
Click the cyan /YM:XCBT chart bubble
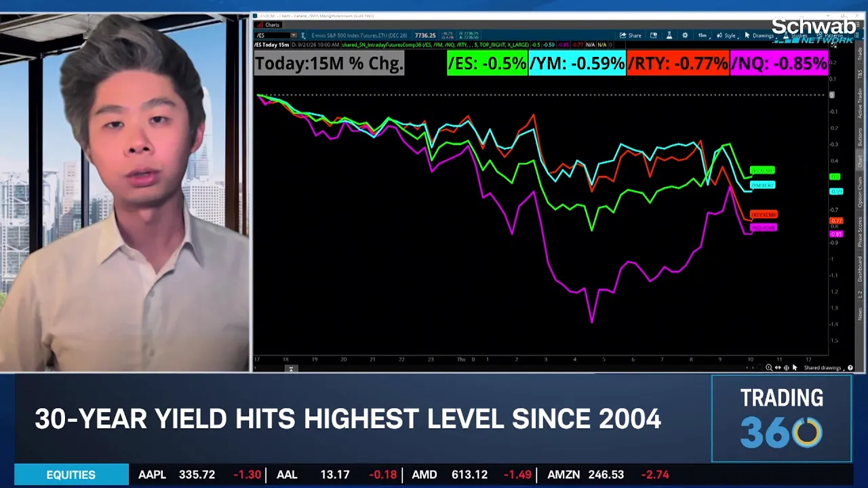(x=763, y=185)
